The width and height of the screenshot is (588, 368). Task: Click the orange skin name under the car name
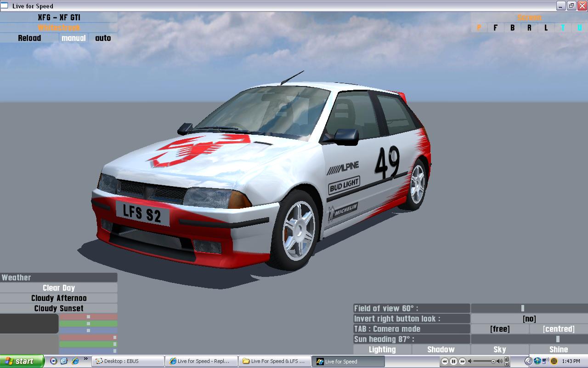pos(59,28)
